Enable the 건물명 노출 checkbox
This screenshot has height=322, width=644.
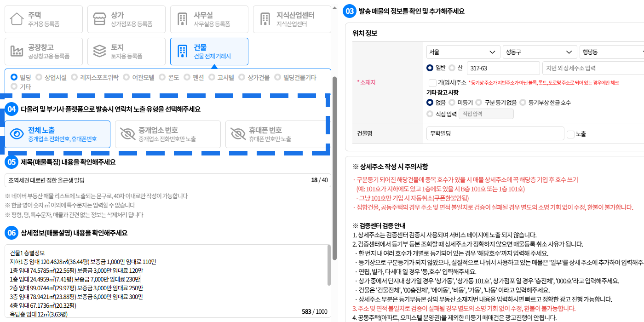tap(571, 134)
